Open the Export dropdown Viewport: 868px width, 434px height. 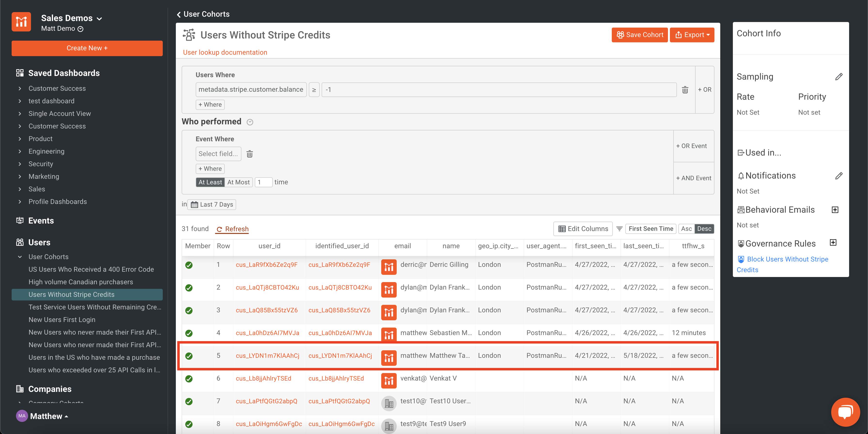pos(692,35)
